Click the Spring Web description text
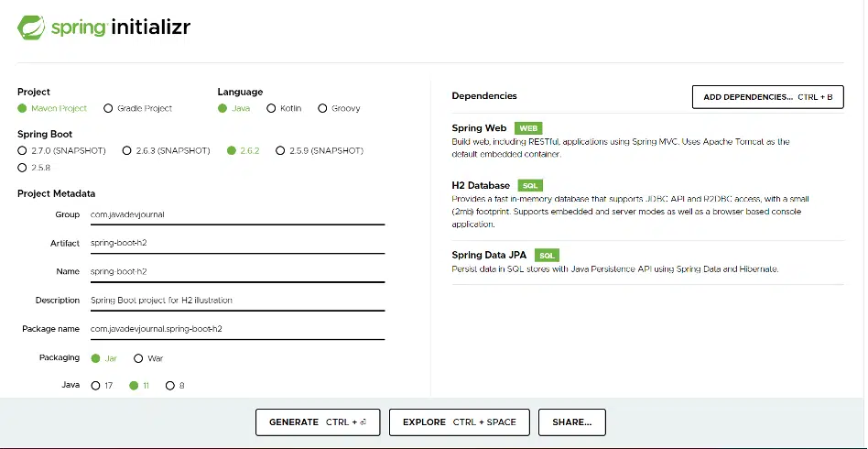 click(621, 148)
